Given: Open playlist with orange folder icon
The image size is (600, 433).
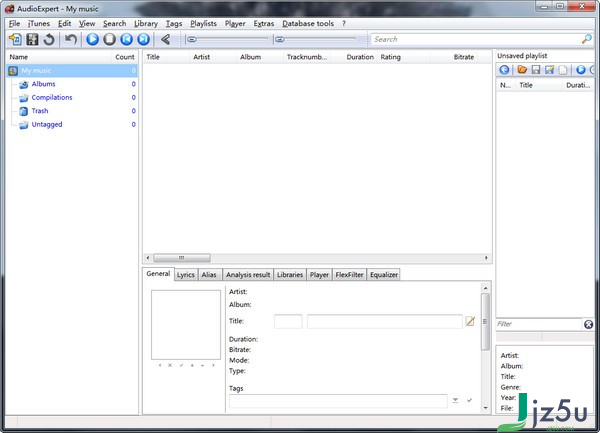Looking at the screenshot, I should point(522,70).
